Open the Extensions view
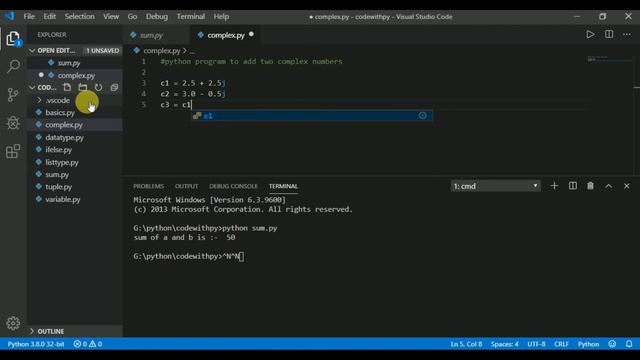The image size is (640, 360). tap(13, 151)
